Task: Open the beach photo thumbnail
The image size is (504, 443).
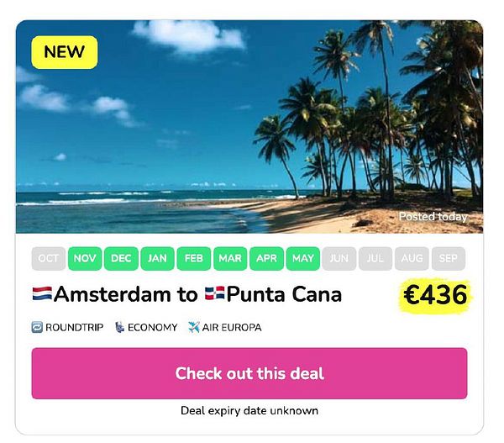Action: (x=249, y=126)
